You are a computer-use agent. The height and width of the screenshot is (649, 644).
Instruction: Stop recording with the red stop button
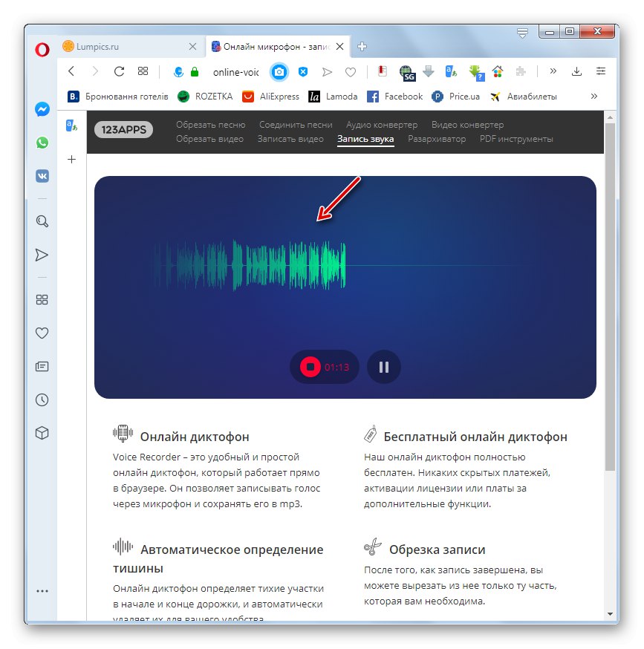(x=310, y=367)
